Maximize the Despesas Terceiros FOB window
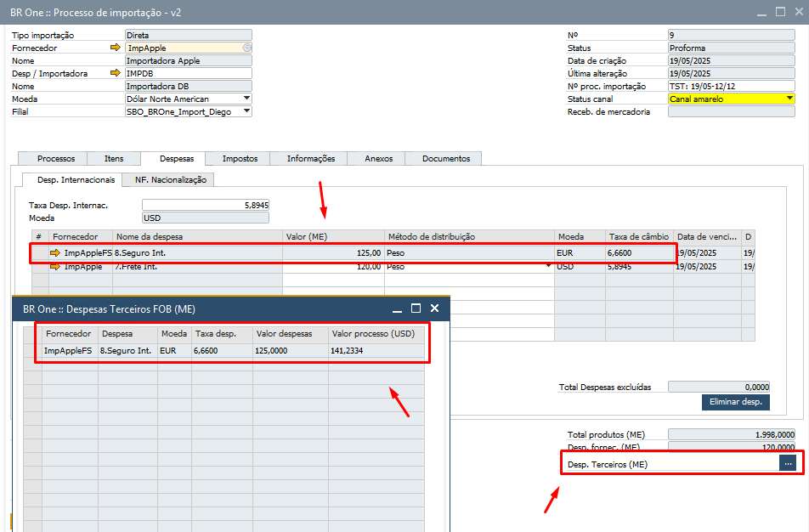Screen dimensions: 809x532 [416, 308]
